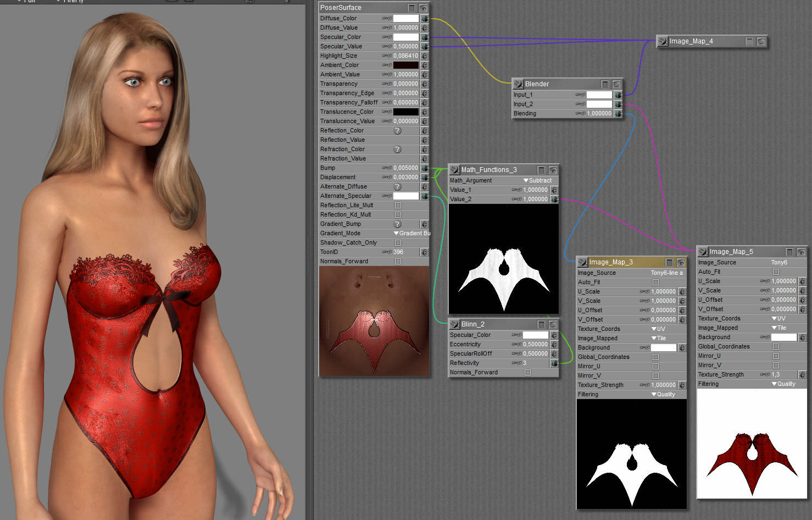Check Mirror_U in Image_Map_3 node
The width and height of the screenshot is (812, 520).
pos(655,367)
